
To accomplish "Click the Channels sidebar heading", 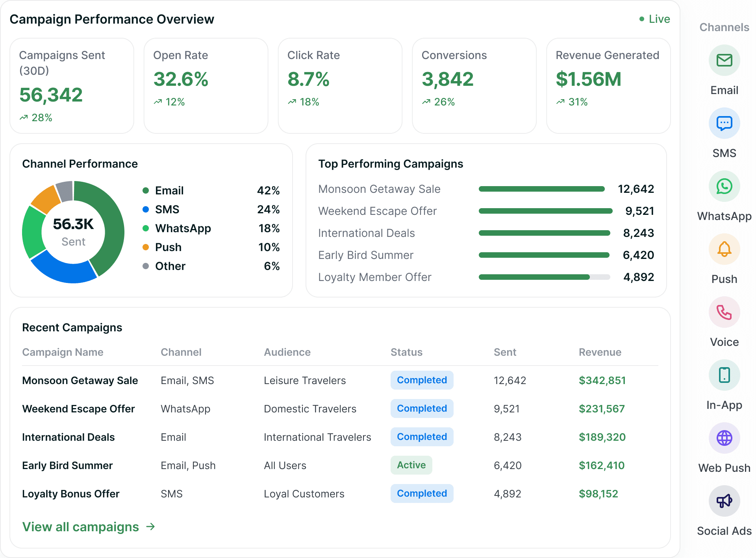I will pyautogui.click(x=724, y=27).
